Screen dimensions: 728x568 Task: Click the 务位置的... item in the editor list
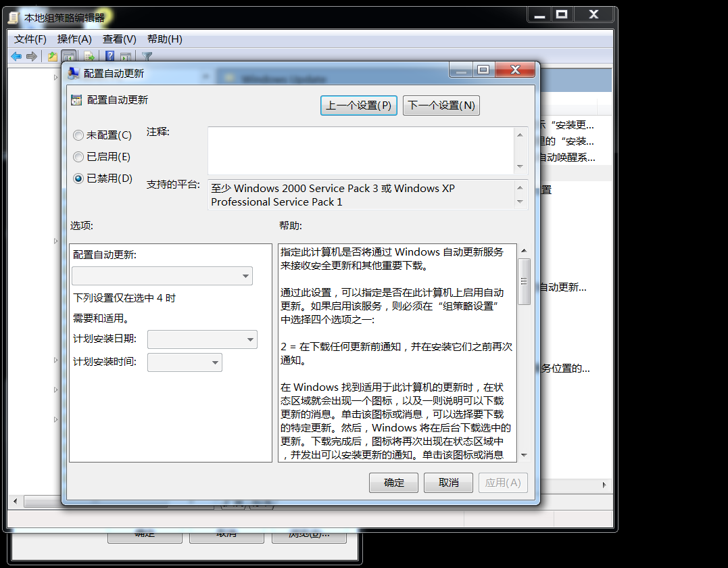point(565,369)
